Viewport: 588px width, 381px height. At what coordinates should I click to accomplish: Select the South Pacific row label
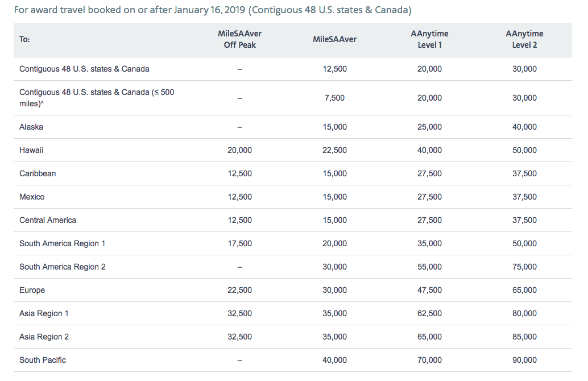(43, 360)
